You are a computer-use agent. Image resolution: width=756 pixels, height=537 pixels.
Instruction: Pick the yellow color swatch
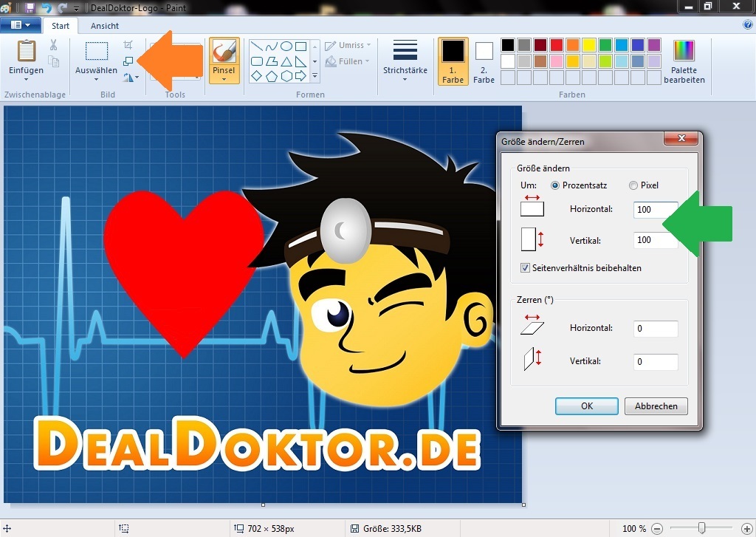(x=588, y=45)
